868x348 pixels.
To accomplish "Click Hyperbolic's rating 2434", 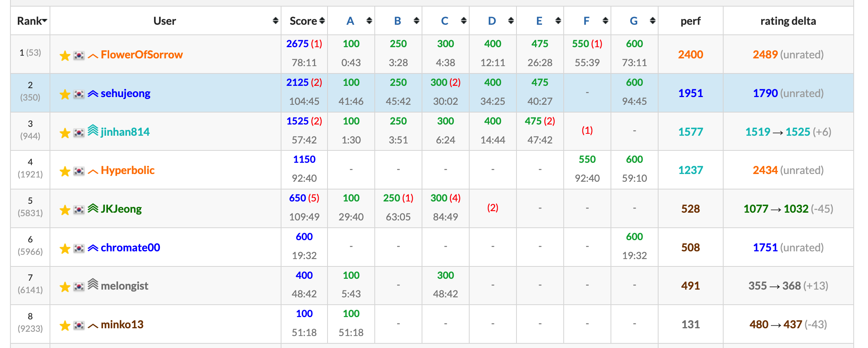I will (765, 170).
